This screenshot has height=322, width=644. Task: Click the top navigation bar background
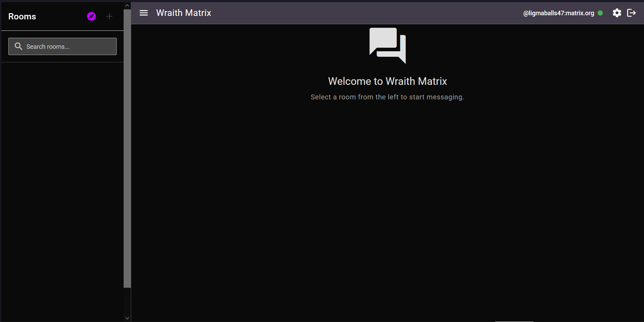pyautogui.click(x=346, y=13)
